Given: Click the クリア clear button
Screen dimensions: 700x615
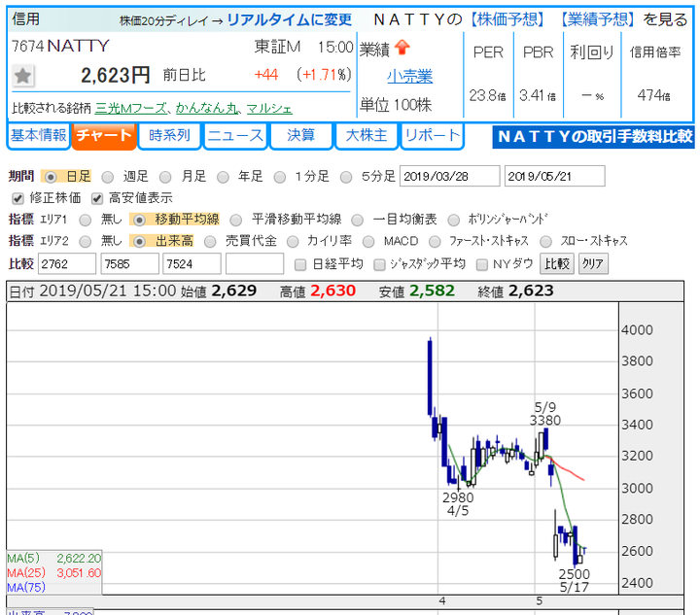Looking at the screenshot, I should [x=593, y=264].
